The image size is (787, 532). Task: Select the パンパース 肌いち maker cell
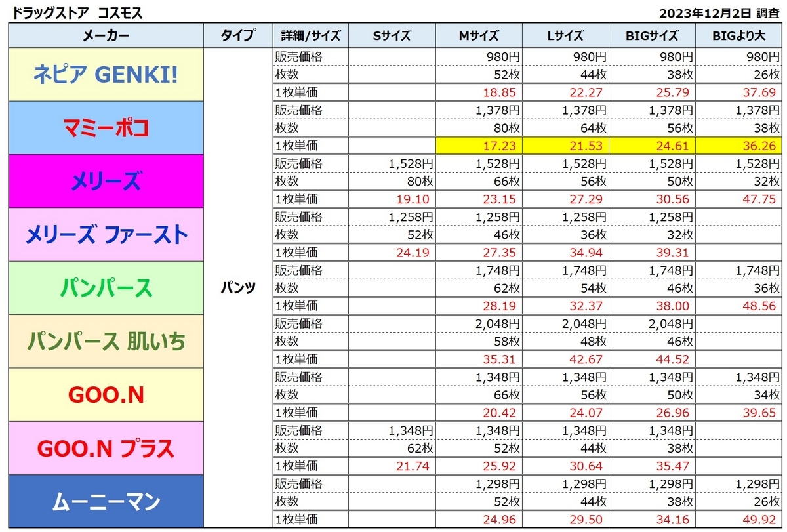coord(105,341)
